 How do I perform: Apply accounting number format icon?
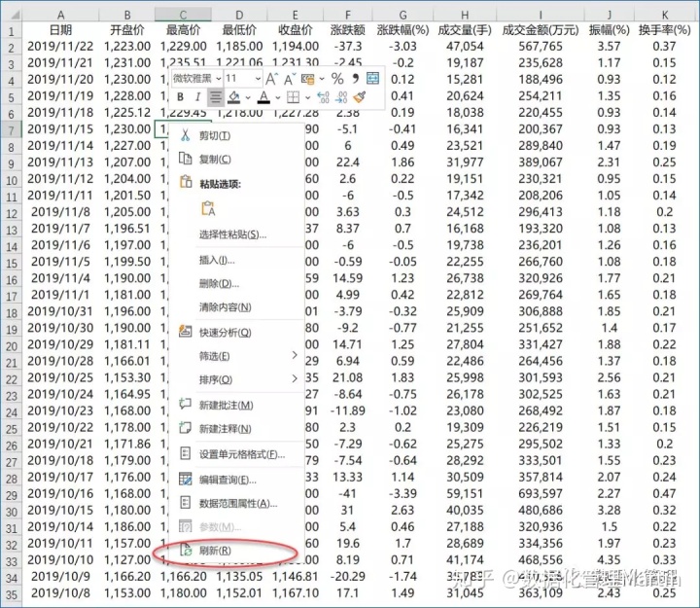(x=307, y=79)
